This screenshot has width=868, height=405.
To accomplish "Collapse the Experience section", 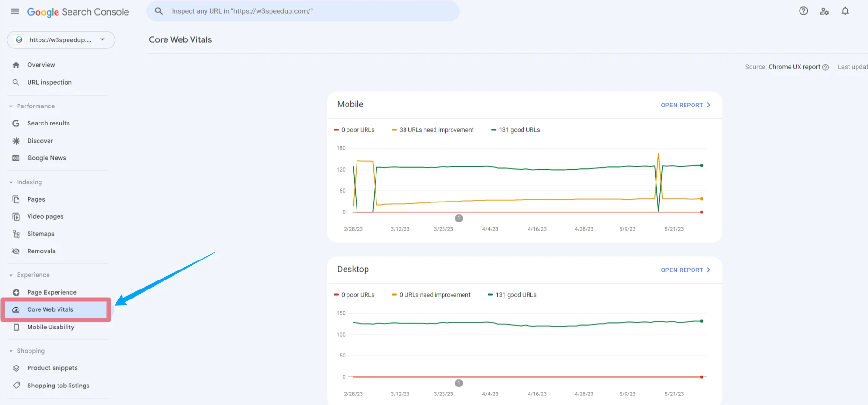I will tap(11, 275).
